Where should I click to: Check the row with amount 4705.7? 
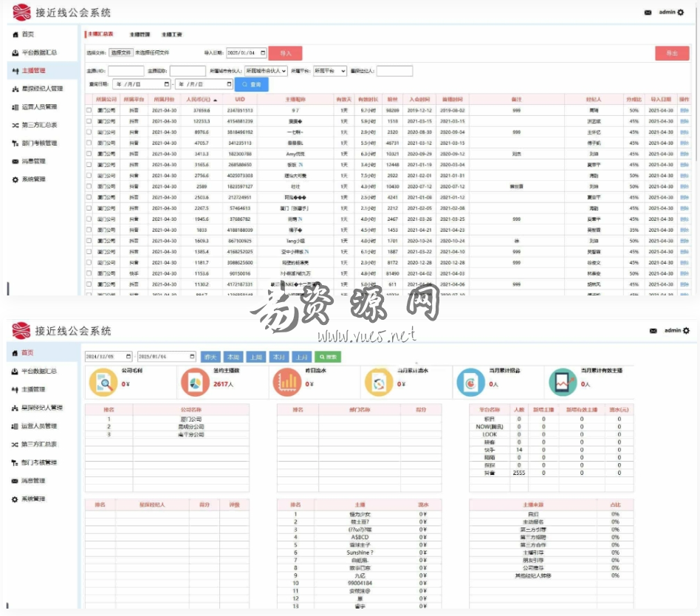point(89,143)
